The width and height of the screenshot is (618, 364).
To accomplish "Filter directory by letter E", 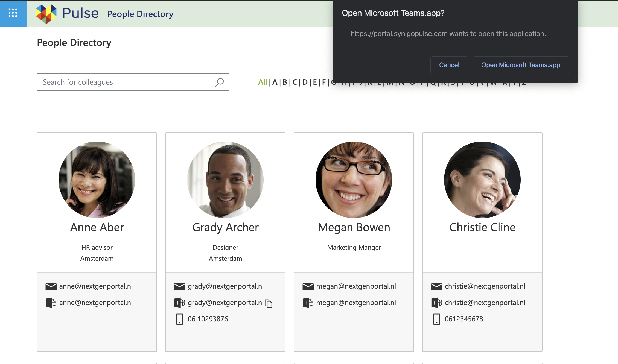I will tap(315, 82).
